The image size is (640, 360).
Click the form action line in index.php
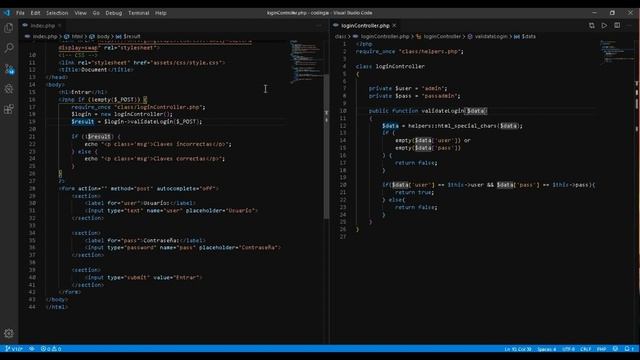[139, 189]
